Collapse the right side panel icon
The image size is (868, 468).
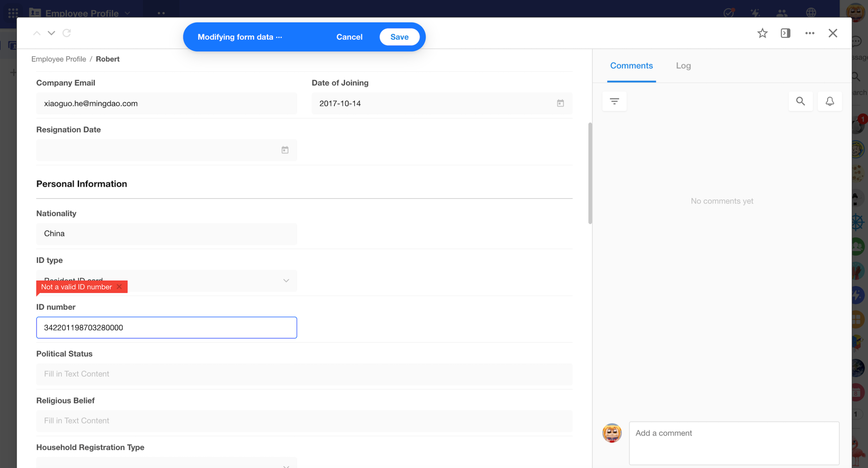785,33
